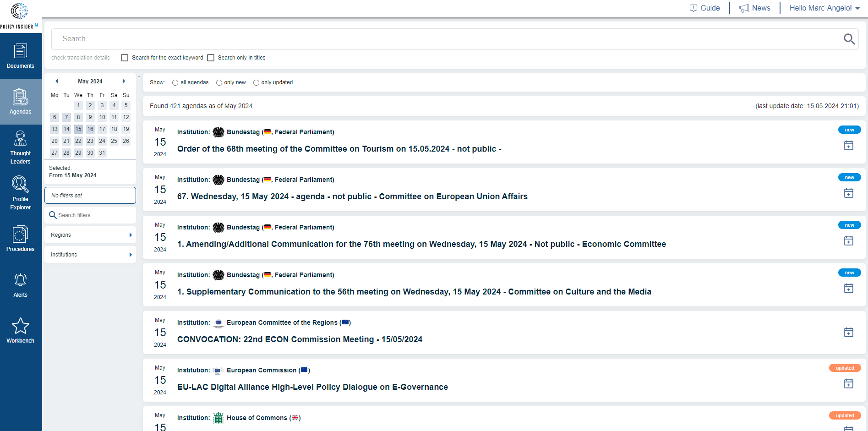Image resolution: width=868 pixels, height=431 pixels.
Task: Click the magnifier search icon in search bar
Action: pos(849,39)
